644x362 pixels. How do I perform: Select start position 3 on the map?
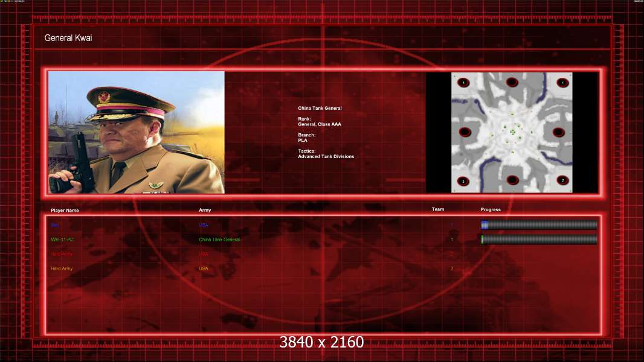[463, 181]
